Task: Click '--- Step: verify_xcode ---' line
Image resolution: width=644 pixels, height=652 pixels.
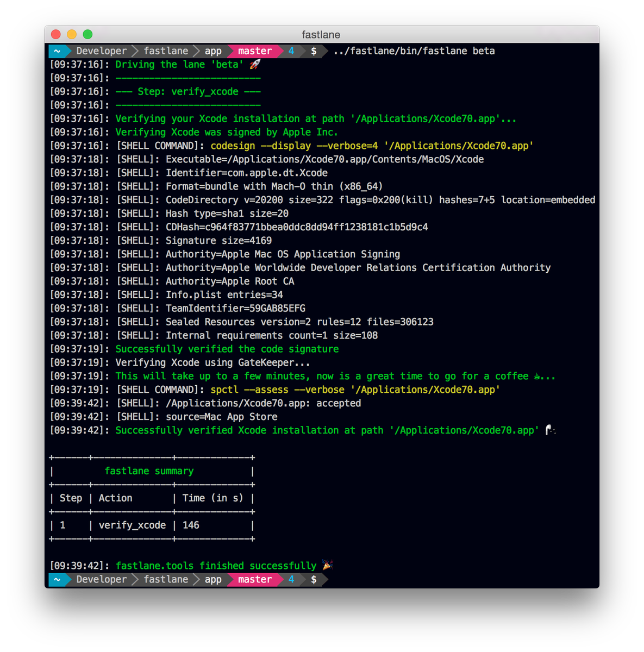Action: point(188,91)
